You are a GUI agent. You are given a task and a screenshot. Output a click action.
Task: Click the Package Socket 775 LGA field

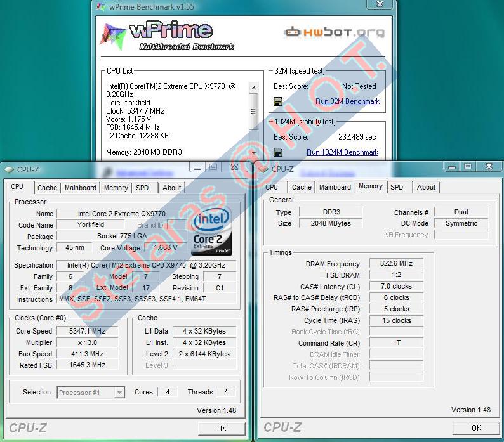point(122,236)
